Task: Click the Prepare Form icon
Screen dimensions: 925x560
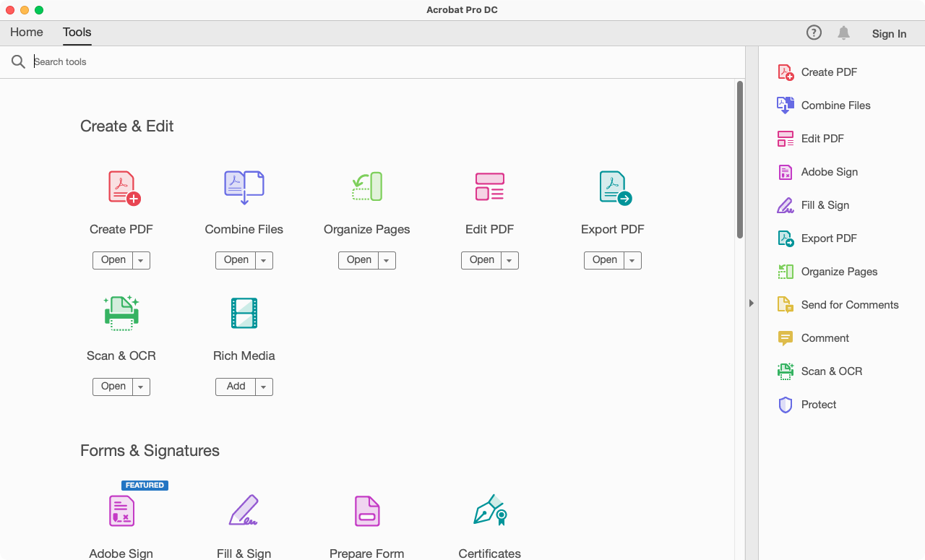Action: click(x=367, y=511)
